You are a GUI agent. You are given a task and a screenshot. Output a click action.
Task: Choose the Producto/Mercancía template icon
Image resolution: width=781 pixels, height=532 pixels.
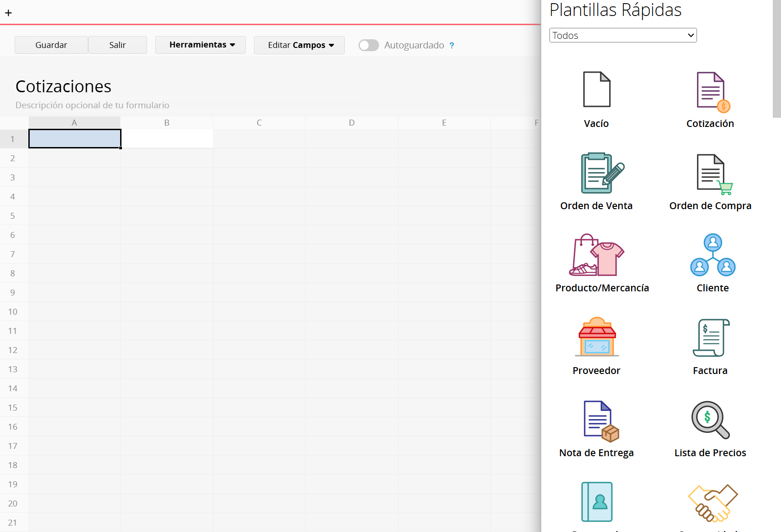coord(596,255)
